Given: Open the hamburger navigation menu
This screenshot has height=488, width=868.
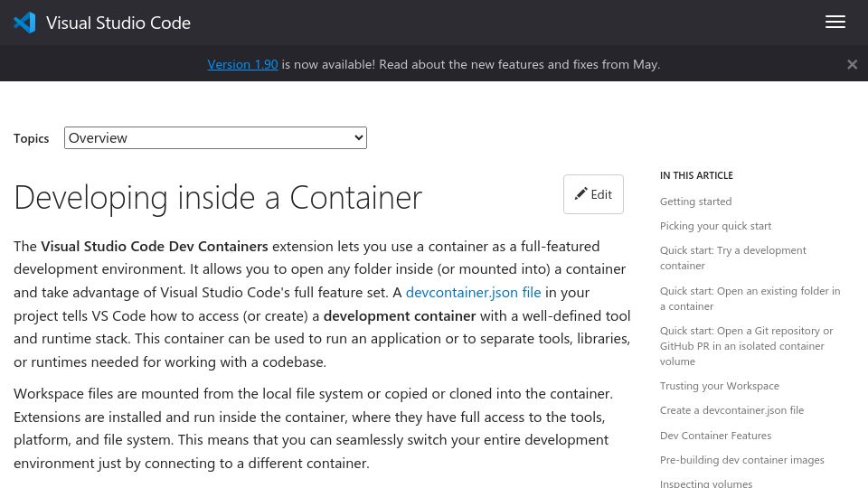Looking at the screenshot, I should 835,22.
